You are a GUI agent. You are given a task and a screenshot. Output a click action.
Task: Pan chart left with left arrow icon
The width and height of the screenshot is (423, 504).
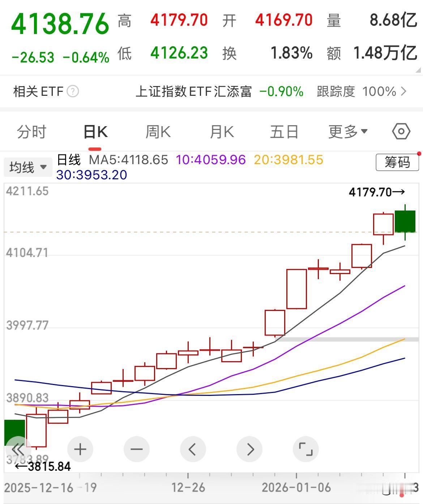[193, 449]
